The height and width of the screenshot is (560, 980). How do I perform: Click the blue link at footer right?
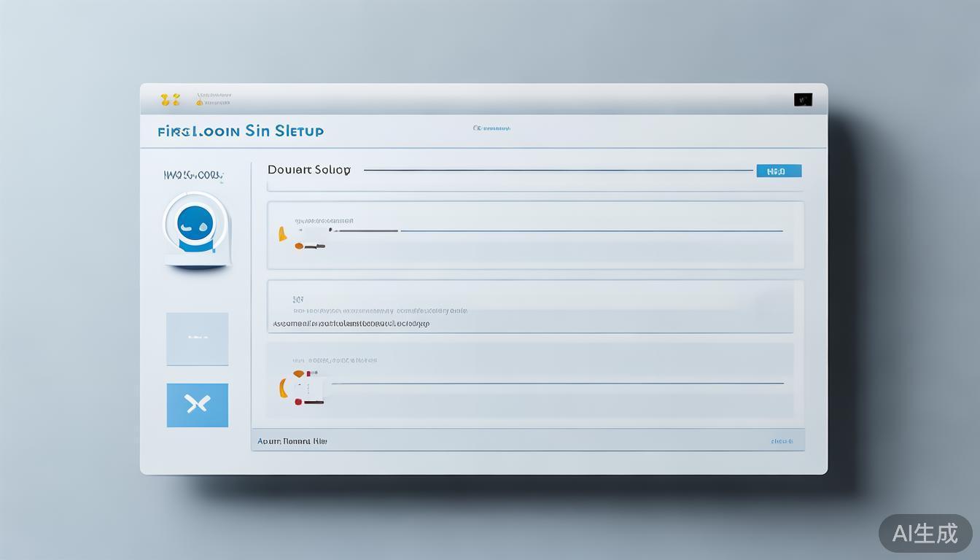tap(782, 441)
